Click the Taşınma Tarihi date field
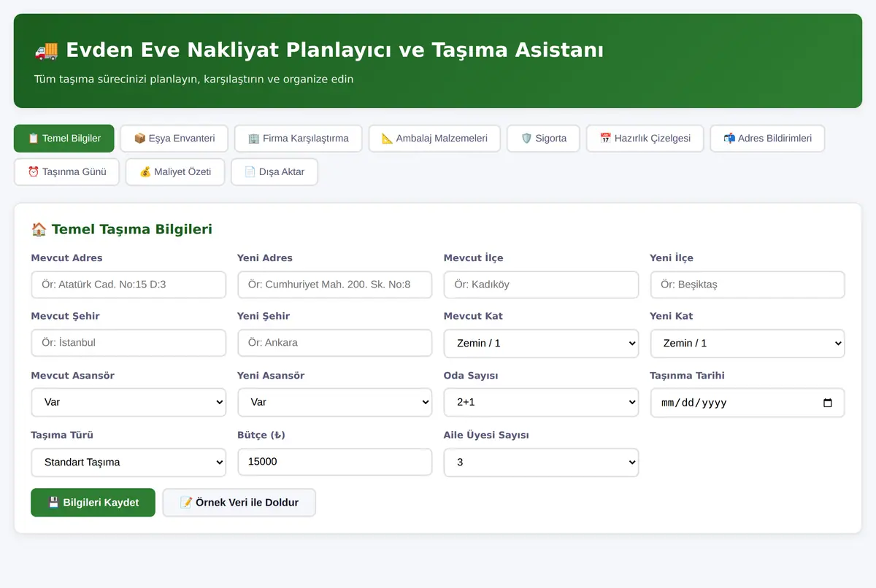 point(748,403)
